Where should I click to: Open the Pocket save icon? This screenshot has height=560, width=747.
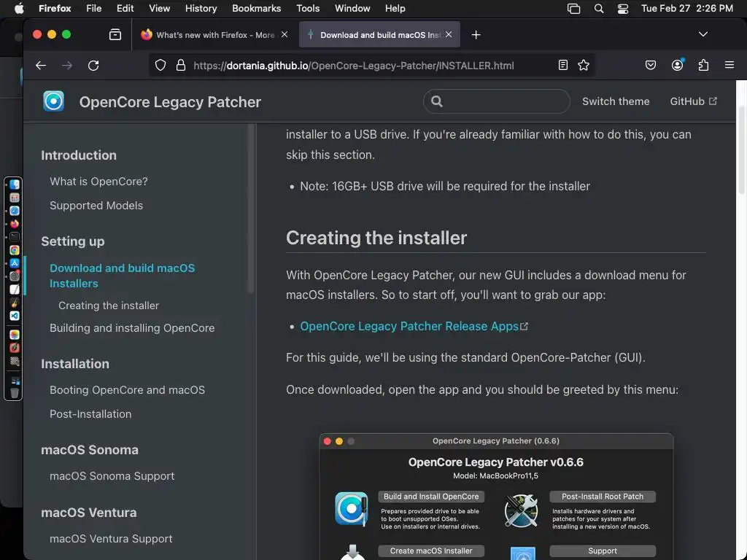click(651, 65)
